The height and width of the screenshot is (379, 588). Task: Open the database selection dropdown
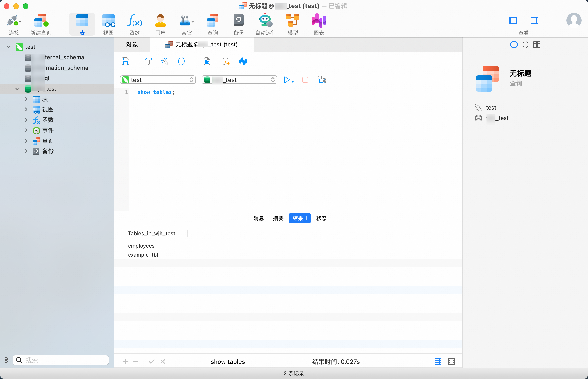coord(239,80)
